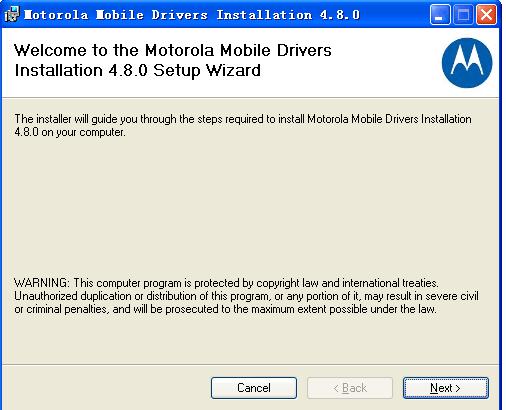Click the divider line below the white banner
This screenshot has width=506, height=410.
coord(250,98)
